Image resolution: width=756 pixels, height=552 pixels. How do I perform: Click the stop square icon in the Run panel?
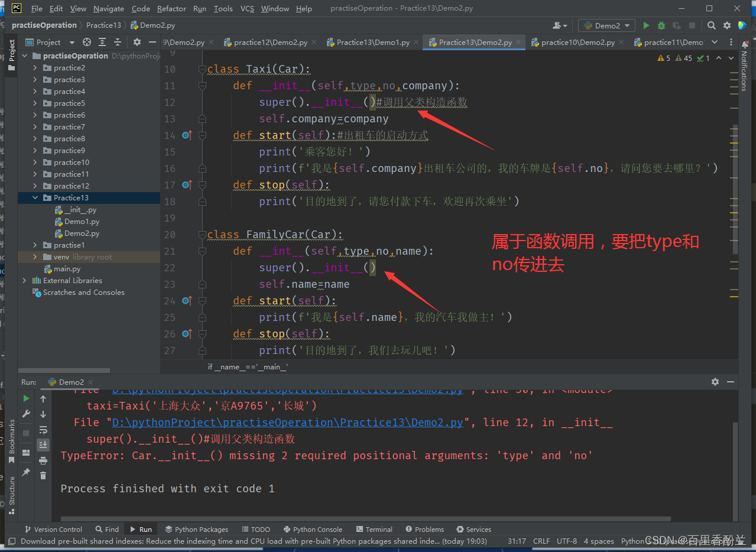[x=26, y=433]
